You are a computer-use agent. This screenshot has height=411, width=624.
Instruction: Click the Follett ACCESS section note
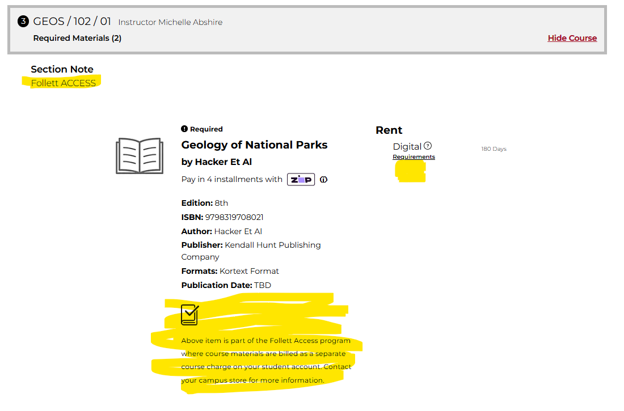pyautogui.click(x=63, y=83)
